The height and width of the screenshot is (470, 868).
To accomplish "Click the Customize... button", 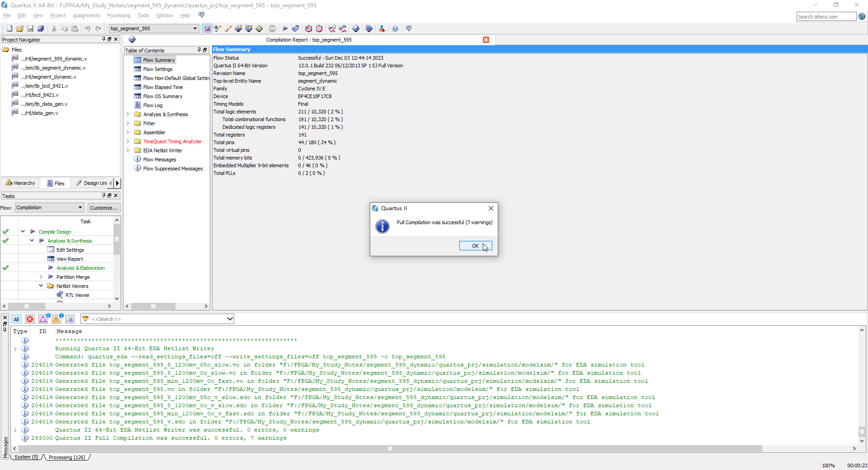I will (104, 208).
